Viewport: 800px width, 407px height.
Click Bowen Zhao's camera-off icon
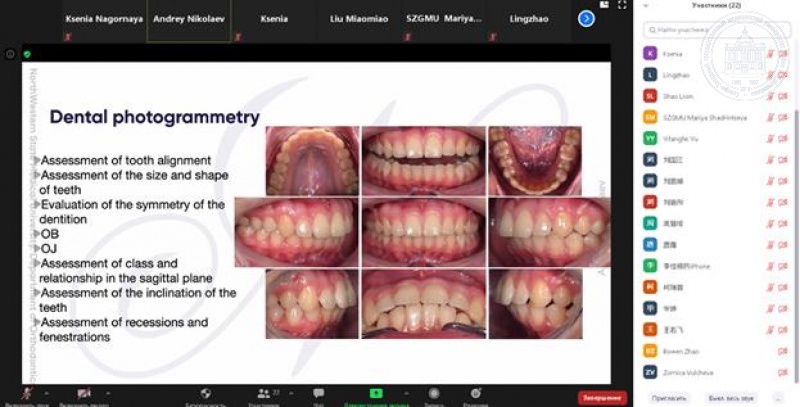pos(783,351)
